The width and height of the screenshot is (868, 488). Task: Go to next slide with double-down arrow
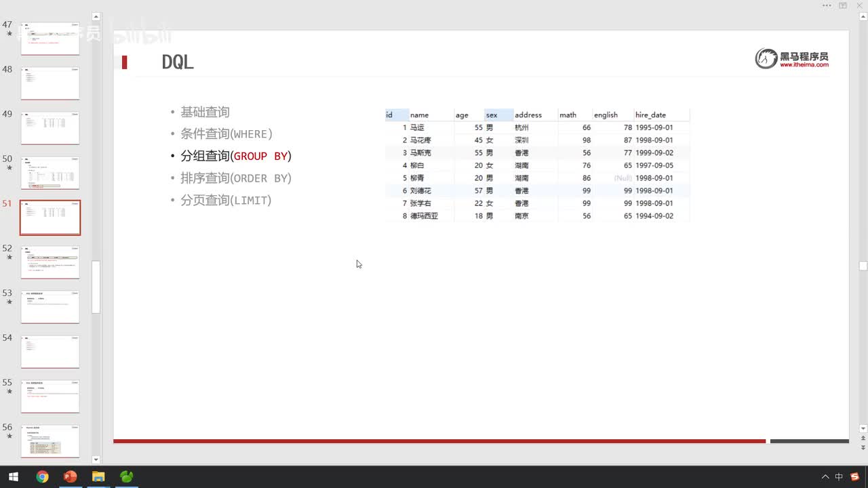point(863,447)
